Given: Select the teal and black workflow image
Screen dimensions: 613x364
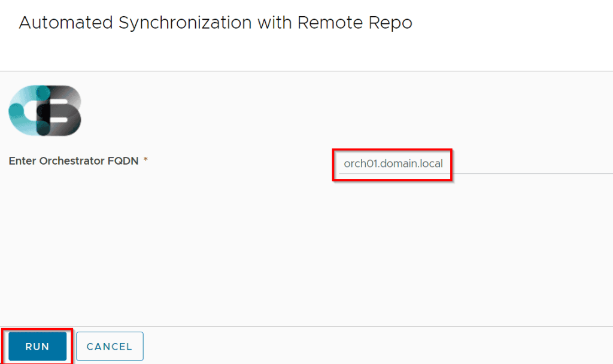Looking at the screenshot, I should click(x=45, y=111).
